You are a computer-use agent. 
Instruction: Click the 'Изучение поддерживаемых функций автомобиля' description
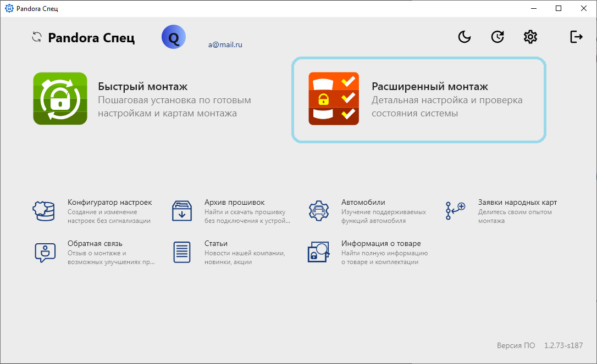(x=383, y=216)
